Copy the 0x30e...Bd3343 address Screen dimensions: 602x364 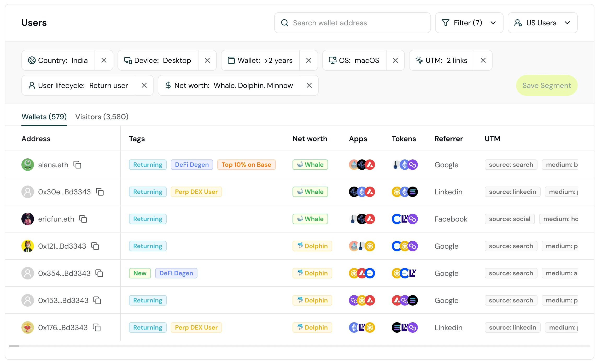tap(100, 192)
